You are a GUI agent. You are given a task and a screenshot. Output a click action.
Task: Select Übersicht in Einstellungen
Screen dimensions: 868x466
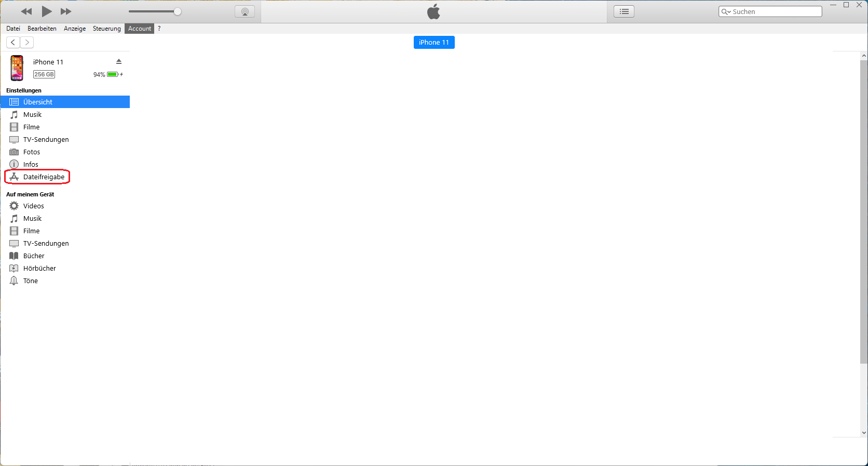pos(65,102)
